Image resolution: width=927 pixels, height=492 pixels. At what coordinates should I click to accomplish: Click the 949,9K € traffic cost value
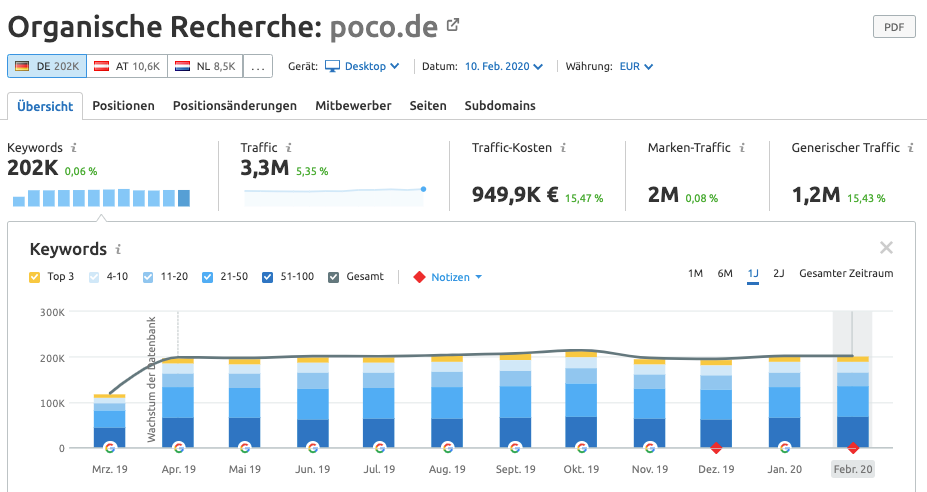(x=515, y=194)
